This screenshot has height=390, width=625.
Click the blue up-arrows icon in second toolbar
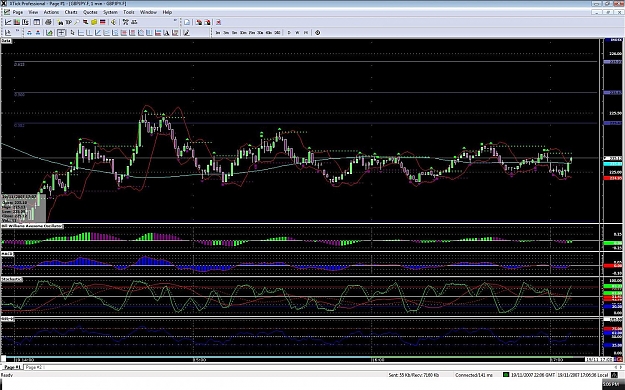pyautogui.click(x=38, y=33)
